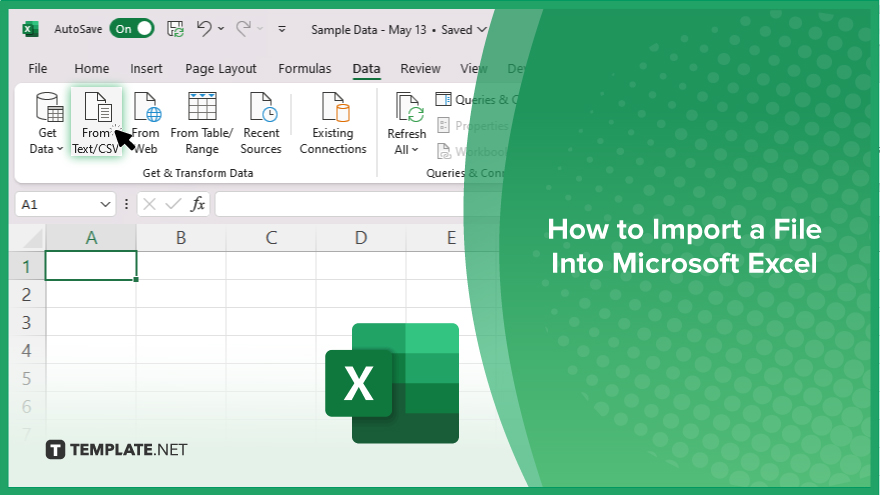
Task: Switch to the Insert tab
Action: click(x=146, y=68)
